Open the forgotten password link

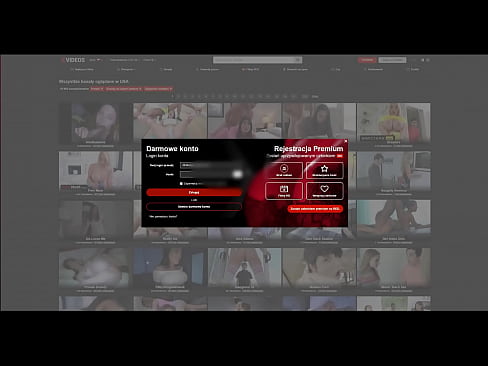coord(163,217)
